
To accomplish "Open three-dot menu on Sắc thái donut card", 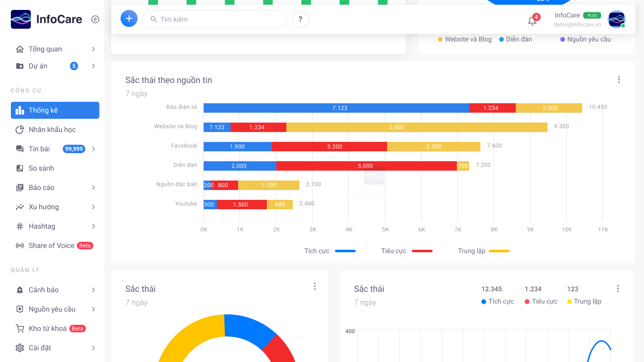I will (x=314, y=286).
